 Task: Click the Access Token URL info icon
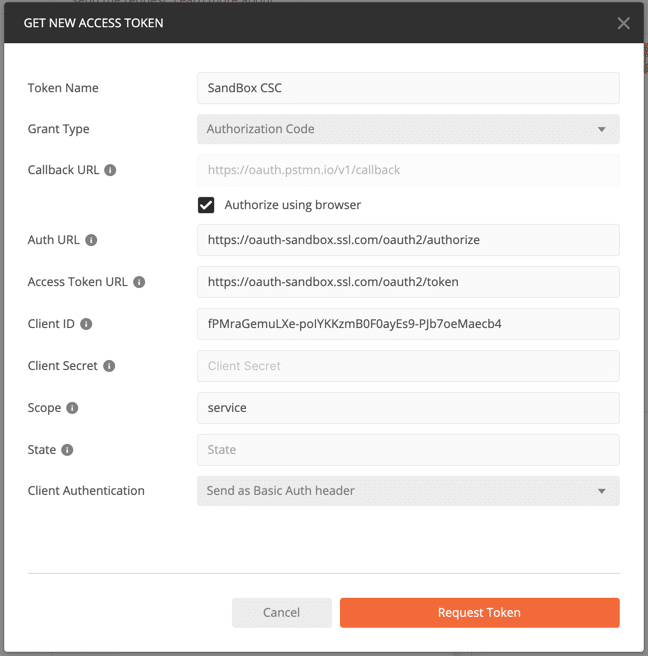point(139,282)
